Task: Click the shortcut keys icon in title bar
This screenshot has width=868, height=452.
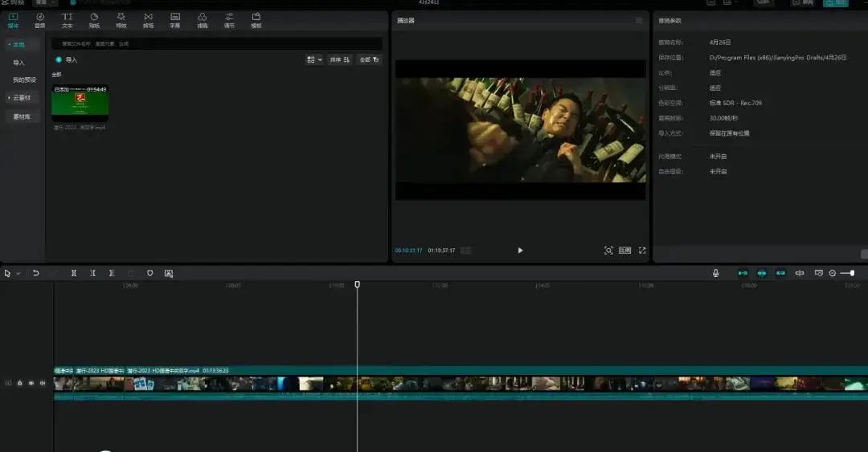Action: 710,2
